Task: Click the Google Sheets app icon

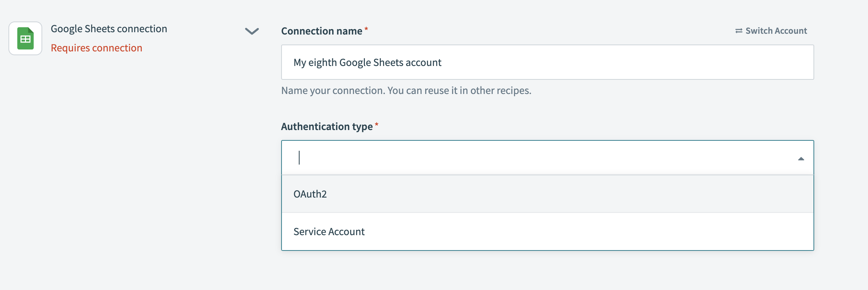Action: (x=25, y=38)
